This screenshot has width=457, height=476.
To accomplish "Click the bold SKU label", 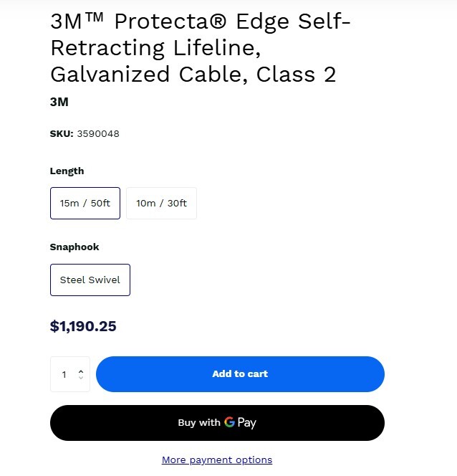I will click(x=62, y=133).
